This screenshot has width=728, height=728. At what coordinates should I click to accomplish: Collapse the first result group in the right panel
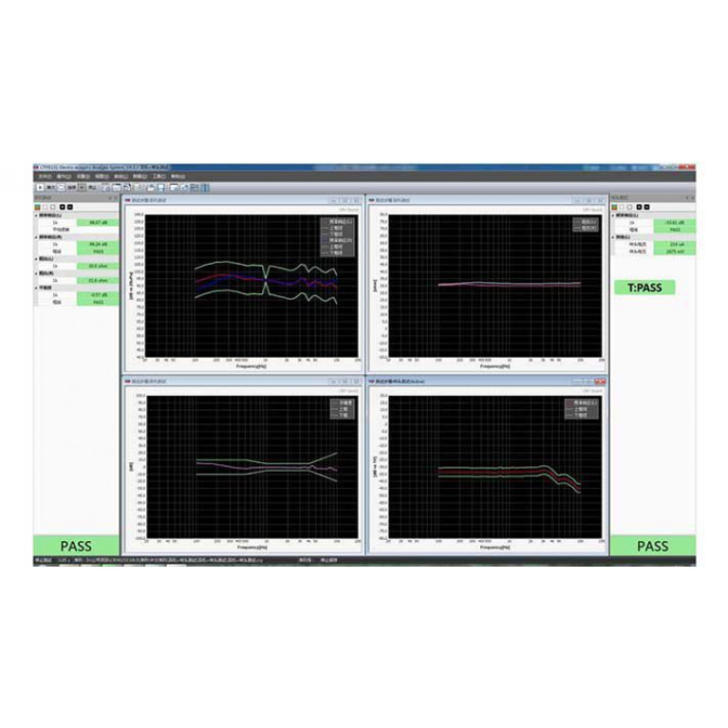613,215
